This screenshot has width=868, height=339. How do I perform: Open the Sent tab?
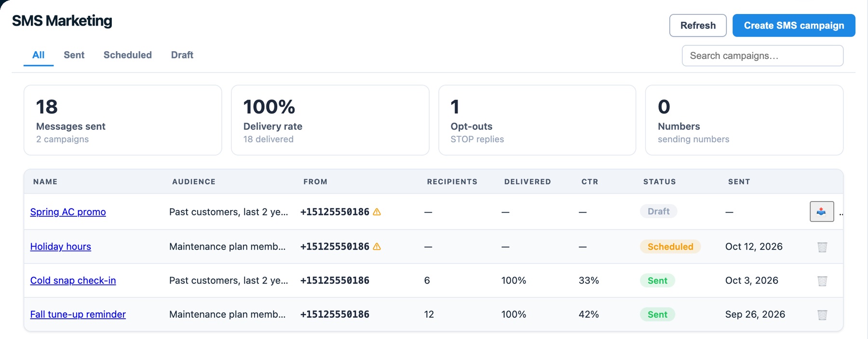(74, 55)
